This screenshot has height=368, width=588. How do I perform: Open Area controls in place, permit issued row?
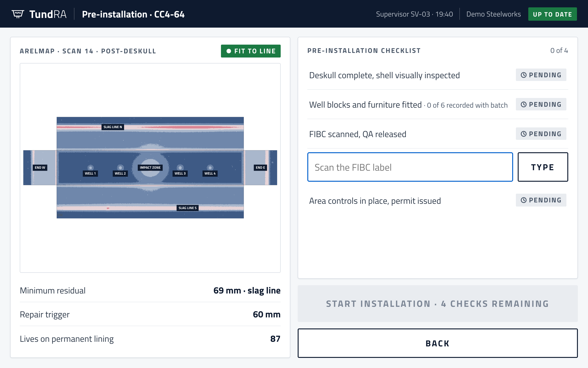coord(438,200)
